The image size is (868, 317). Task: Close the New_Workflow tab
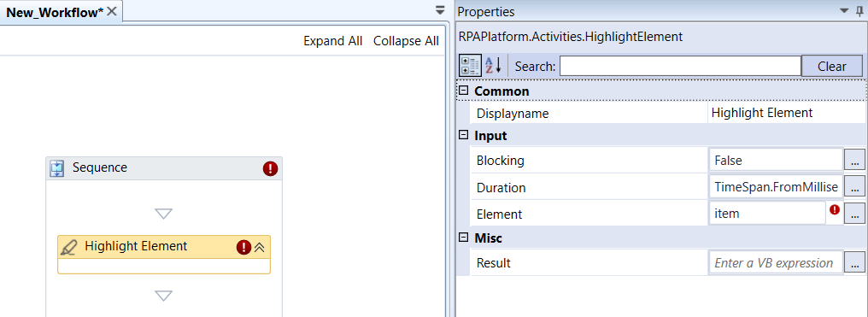coord(112,12)
